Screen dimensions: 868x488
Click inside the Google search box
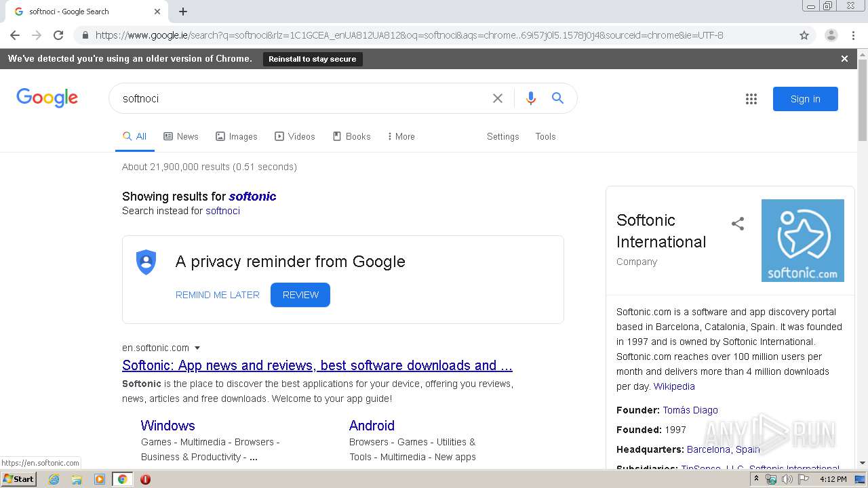302,98
